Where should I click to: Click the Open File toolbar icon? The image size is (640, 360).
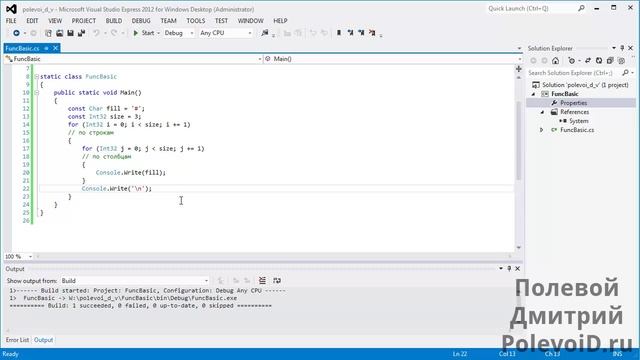pos(60,33)
